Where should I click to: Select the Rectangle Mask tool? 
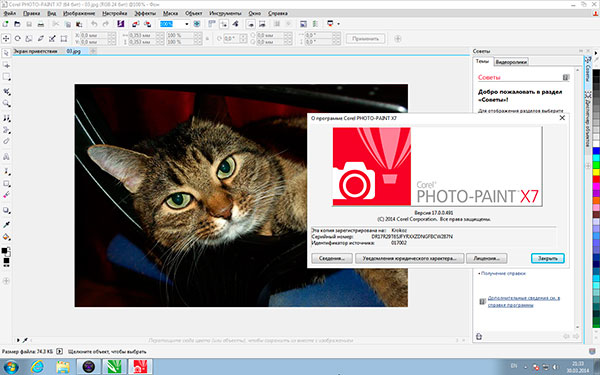coord(6,77)
